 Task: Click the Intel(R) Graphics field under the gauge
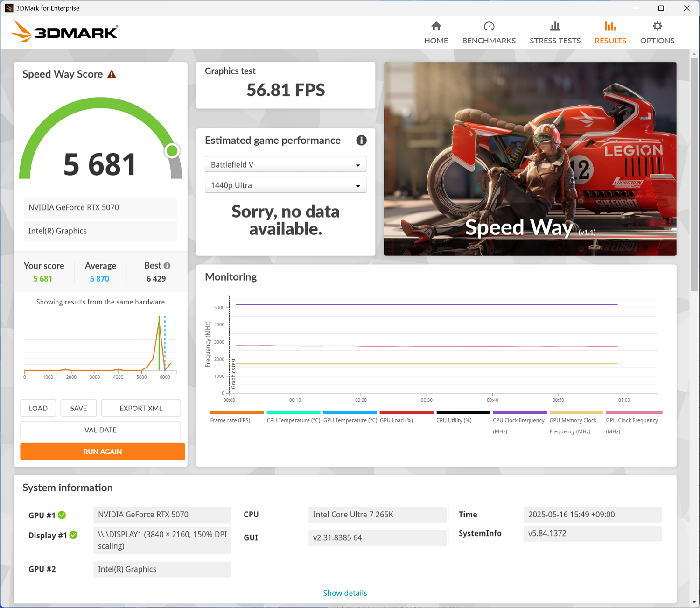tap(100, 231)
